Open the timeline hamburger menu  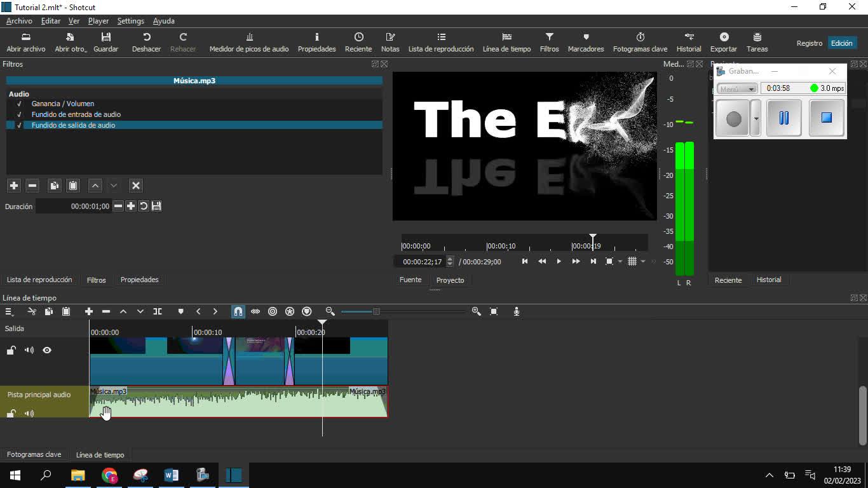click(9, 311)
